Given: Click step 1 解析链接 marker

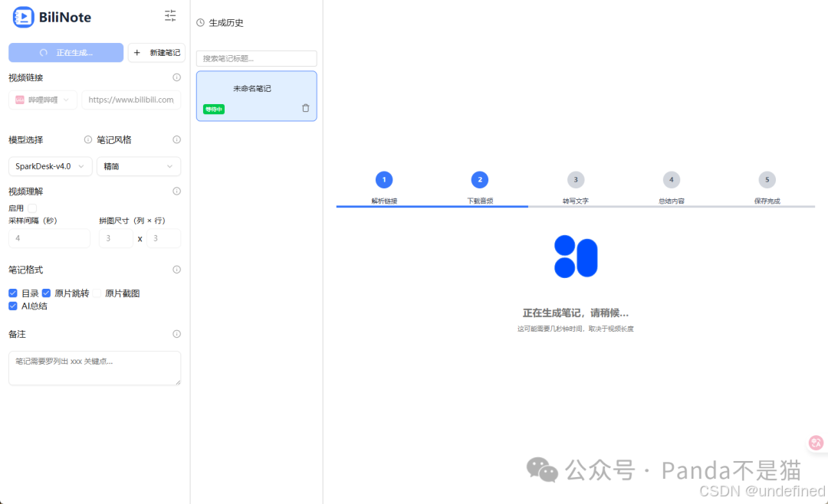Looking at the screenshot, I should (x=384, y=180).
